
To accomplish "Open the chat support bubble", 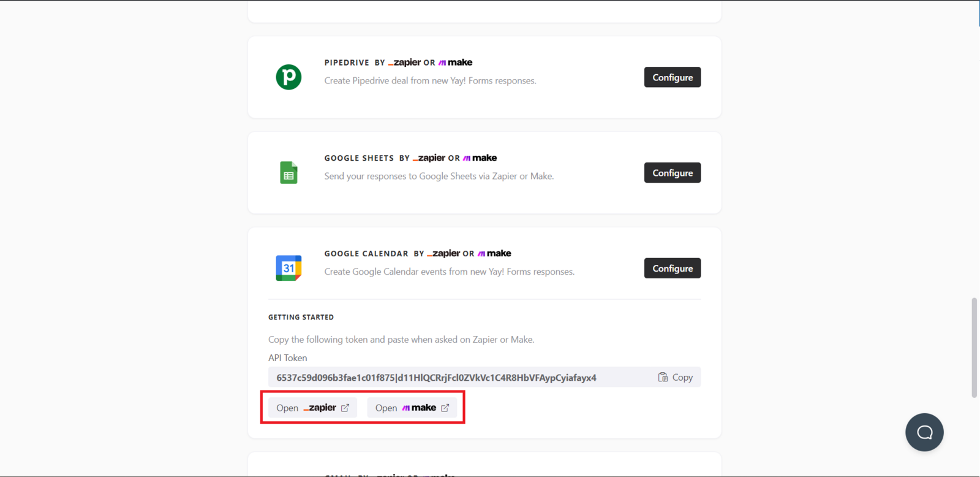I will pos(924,432).
